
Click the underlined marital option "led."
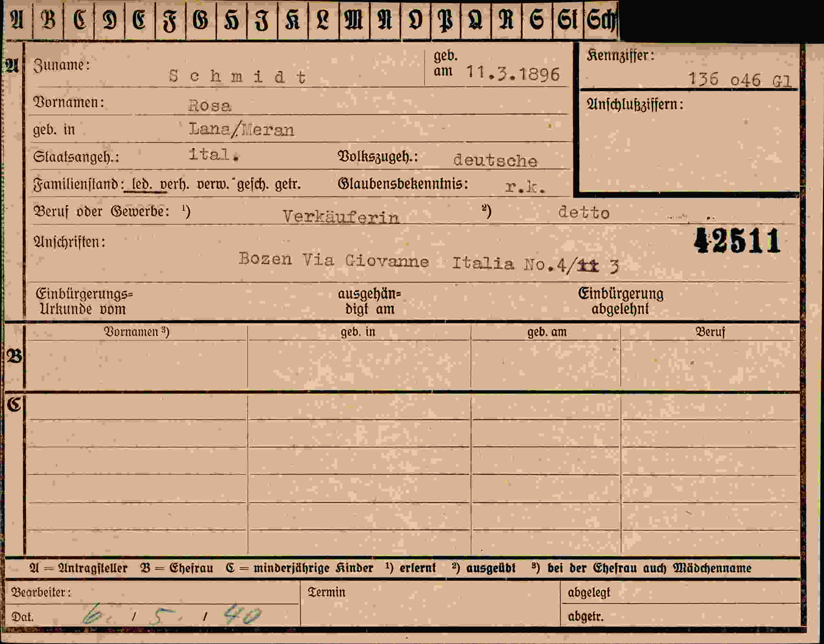coord(142,184)
